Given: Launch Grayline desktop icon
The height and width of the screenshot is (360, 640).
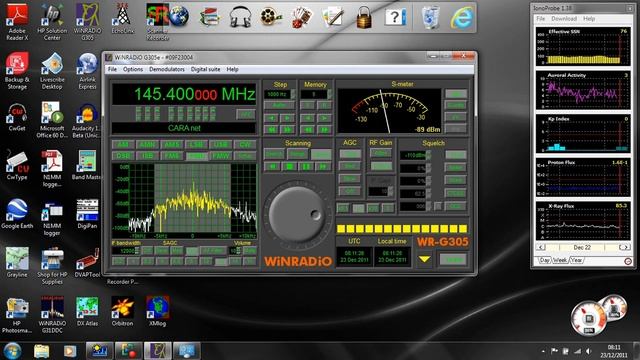Looking at the screenshot, I should click(17, 263).
